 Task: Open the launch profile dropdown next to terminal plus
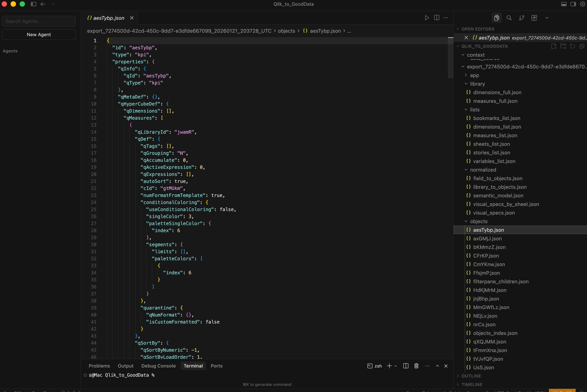(x=395, y=366)
